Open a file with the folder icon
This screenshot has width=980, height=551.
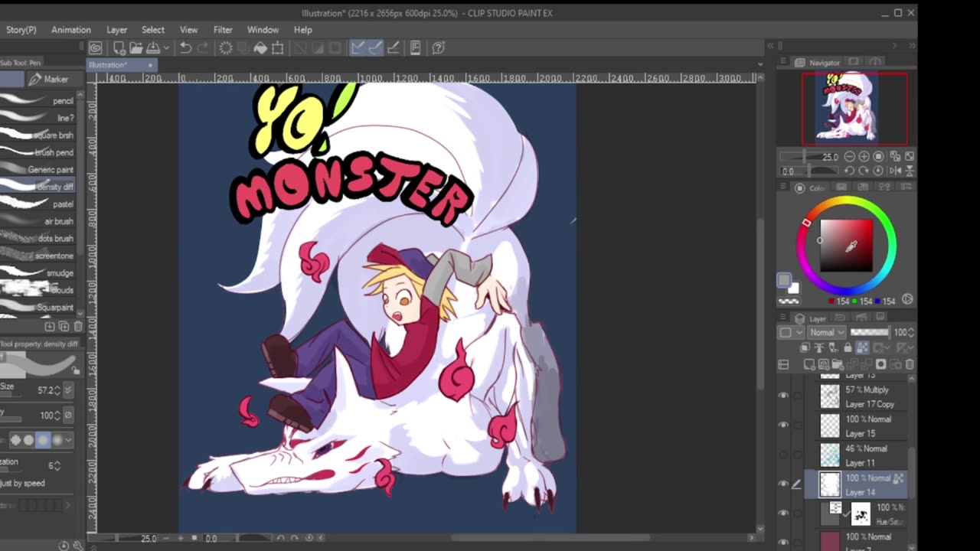pos(136,48)
